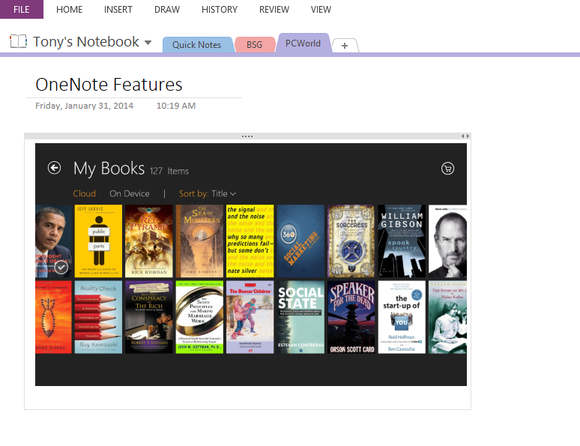Screen dimensions: 580x446
Task: Open The Signal and the Noise book
Action: [250, 241]
